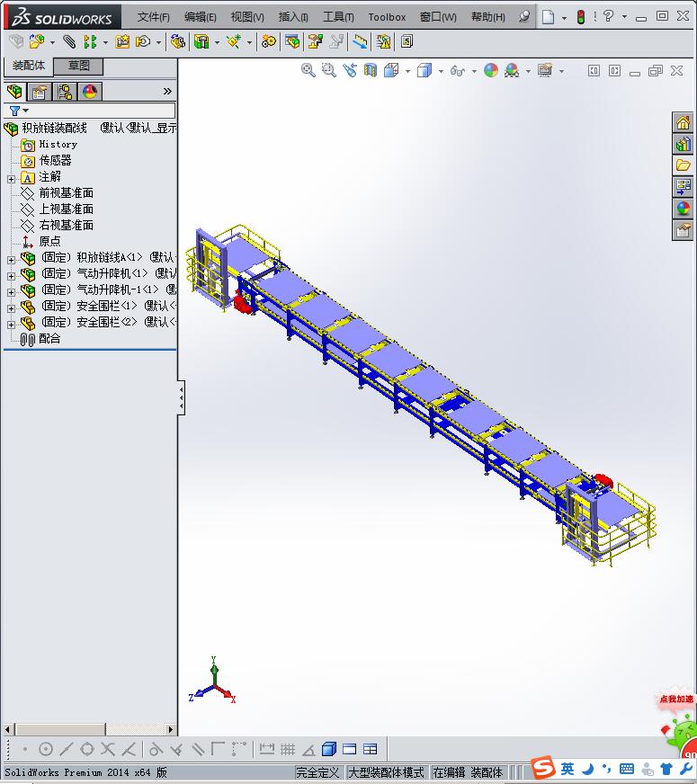This screenshot has width=697, height=784.
Task: Click the Linear Component Pattern icon
Action: [x=90, y=41]
